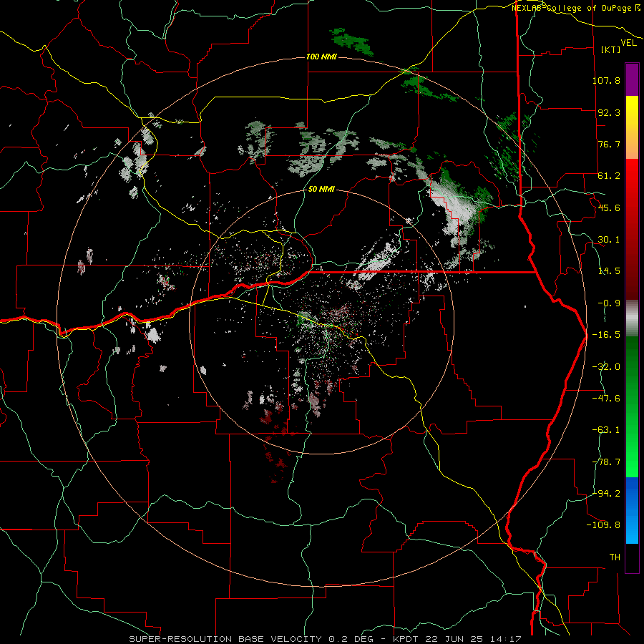The image size is (644, 644).
Task: Click the red segment of the color bar
Action: click(x=632, y=229)
